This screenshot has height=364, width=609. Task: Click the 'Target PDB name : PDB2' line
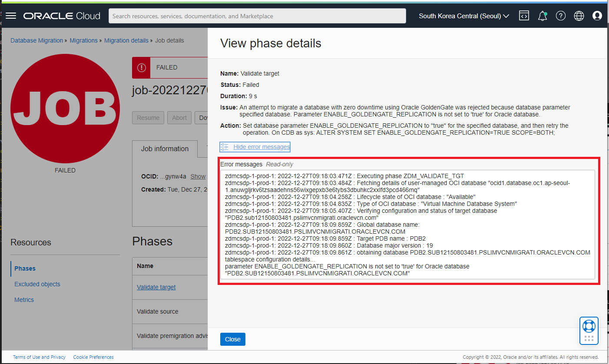[x=325, y=238]
